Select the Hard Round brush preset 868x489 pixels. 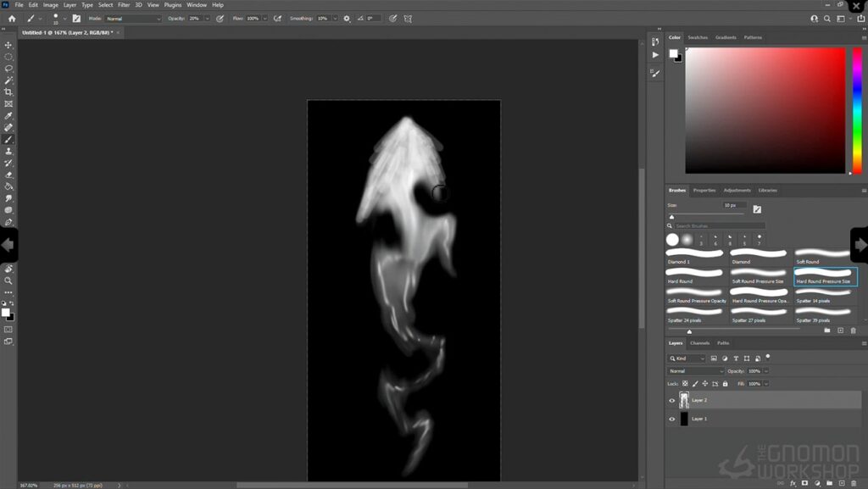pyautogui.click(x=694, y=275)
